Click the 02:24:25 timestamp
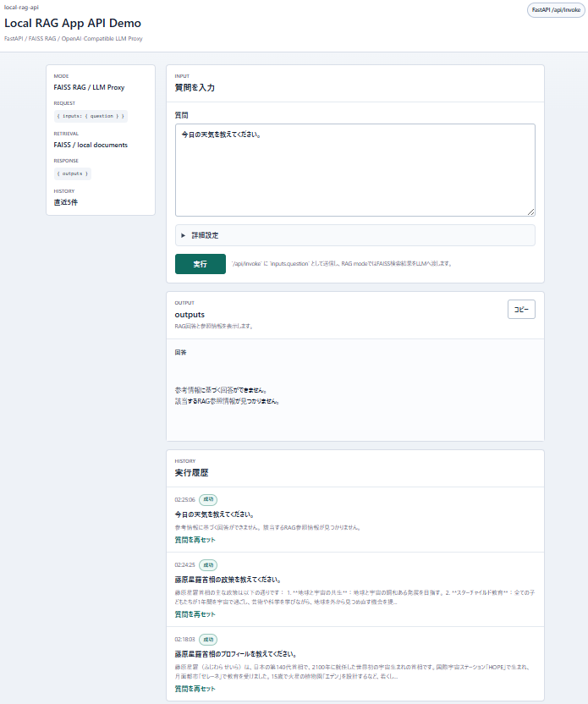Image resolution: width=588 pixels, height=704 pixels. tap(185, 565)
